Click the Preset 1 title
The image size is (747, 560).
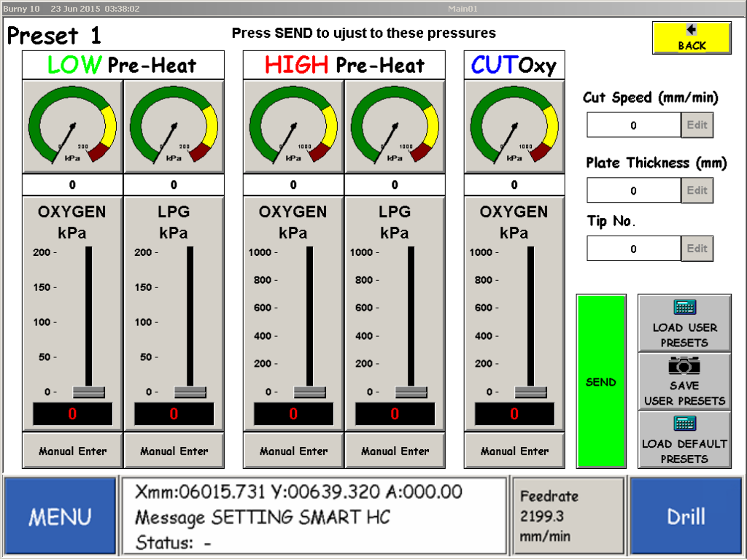pyautogui.click(x=54, y=36)
